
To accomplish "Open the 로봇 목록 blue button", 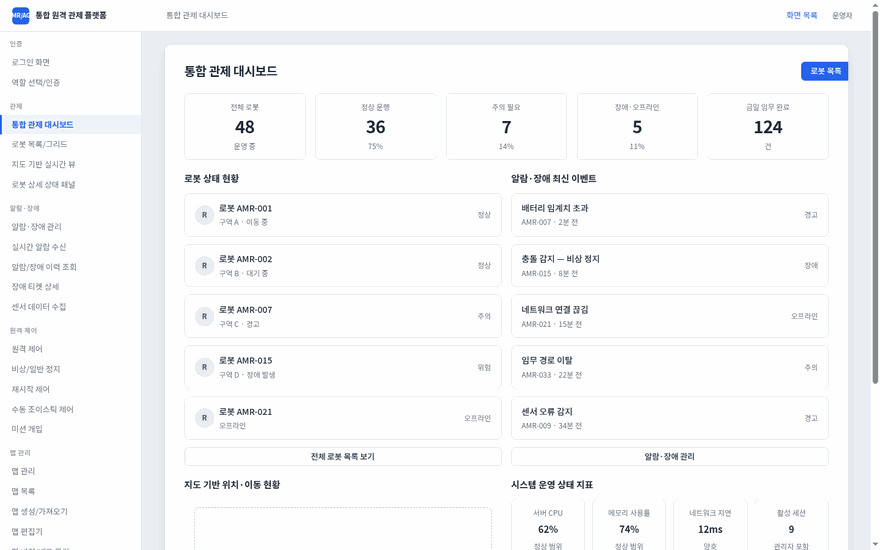I will click(824, 71).
